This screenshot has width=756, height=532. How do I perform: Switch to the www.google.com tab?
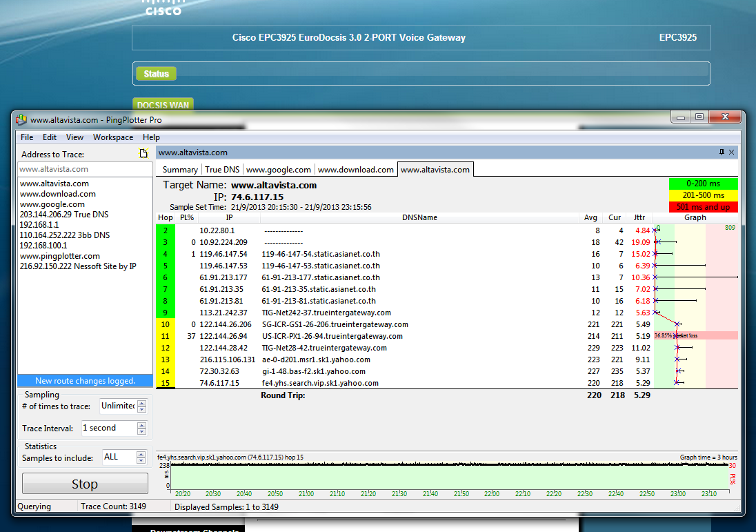click(278, 170)
